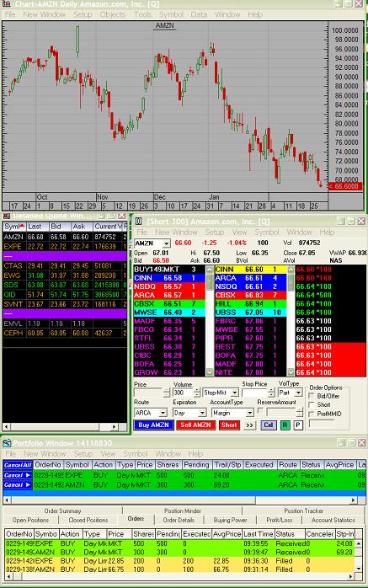The width and height of the screenshot is (368, 588).
Task: Switch to the Buying Power tab
Action: coord(230,520)
